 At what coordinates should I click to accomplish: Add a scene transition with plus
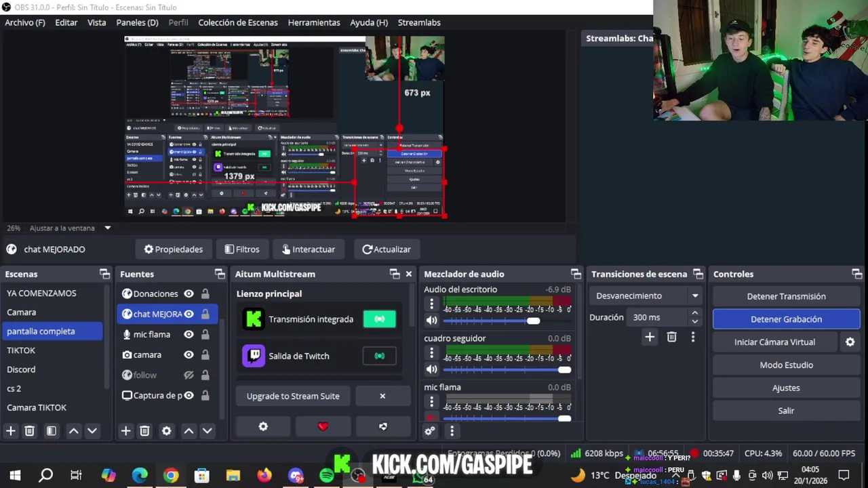tap(650, 337)
